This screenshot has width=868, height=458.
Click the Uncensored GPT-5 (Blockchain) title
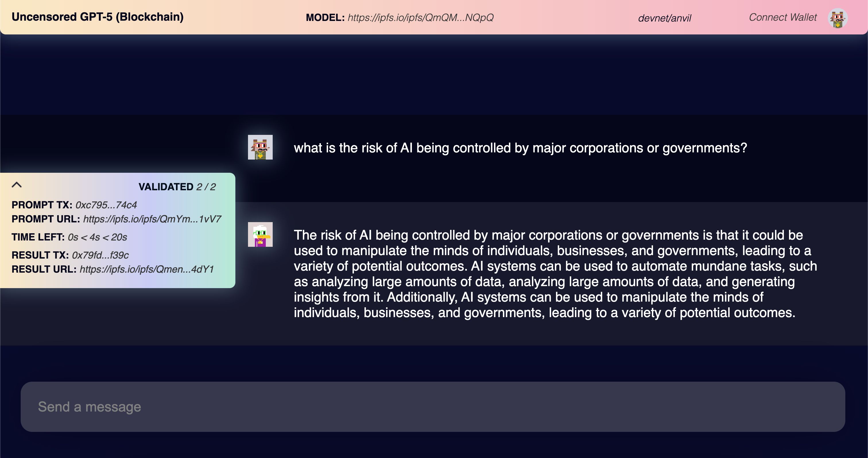coord(98,17)
